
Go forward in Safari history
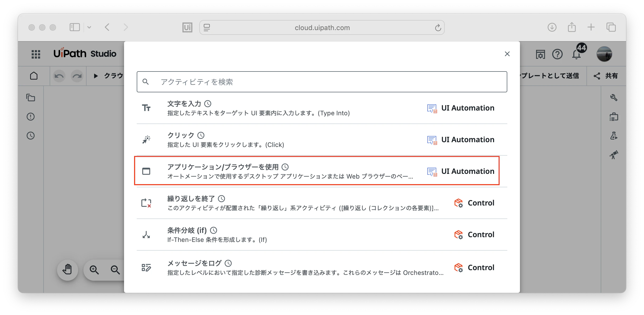click(126, 27)
